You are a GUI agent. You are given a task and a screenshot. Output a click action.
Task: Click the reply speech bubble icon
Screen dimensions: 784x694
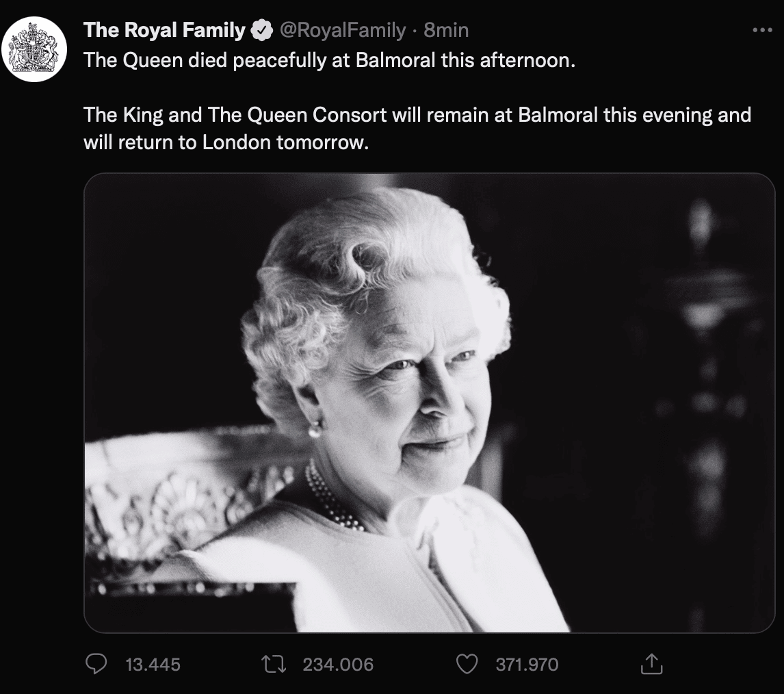(96, 664)
